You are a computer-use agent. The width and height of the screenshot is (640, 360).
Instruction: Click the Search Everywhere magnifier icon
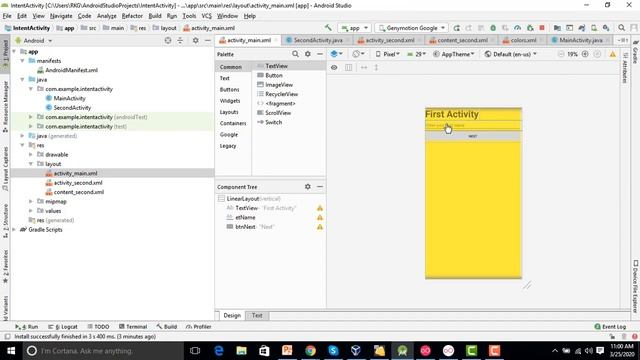[621, 28]
